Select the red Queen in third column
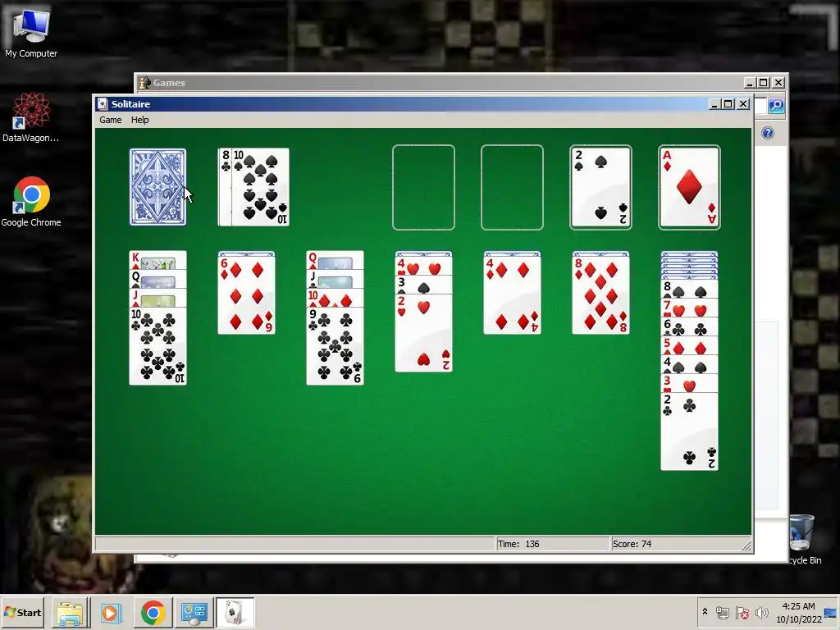 click(x=335, y=260)
